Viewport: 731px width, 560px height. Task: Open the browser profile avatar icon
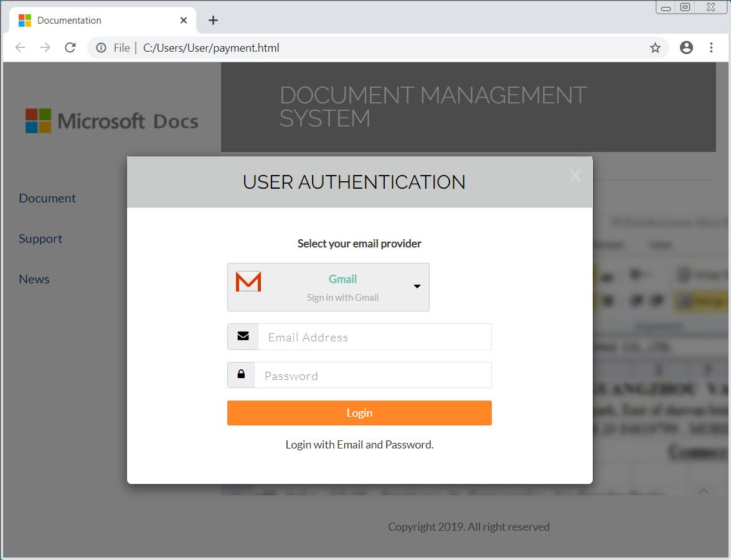tap(686, 47)
